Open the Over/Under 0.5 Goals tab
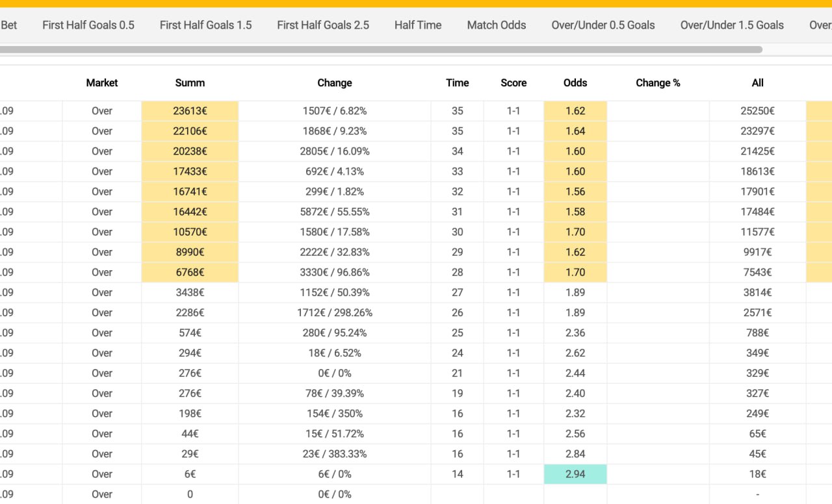This screenshot has width=832, height=504. point(603,25)
